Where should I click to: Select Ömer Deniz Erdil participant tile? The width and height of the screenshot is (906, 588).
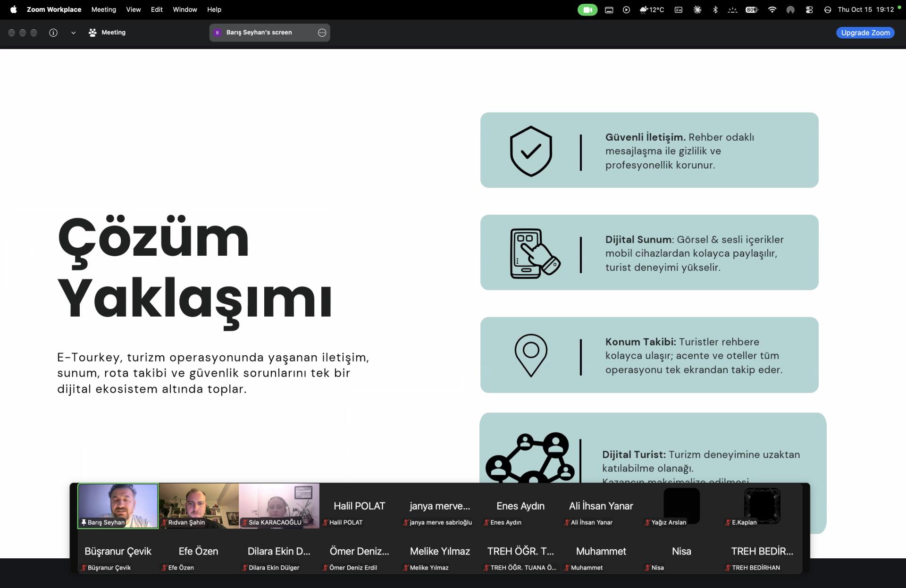coord(360,551)
